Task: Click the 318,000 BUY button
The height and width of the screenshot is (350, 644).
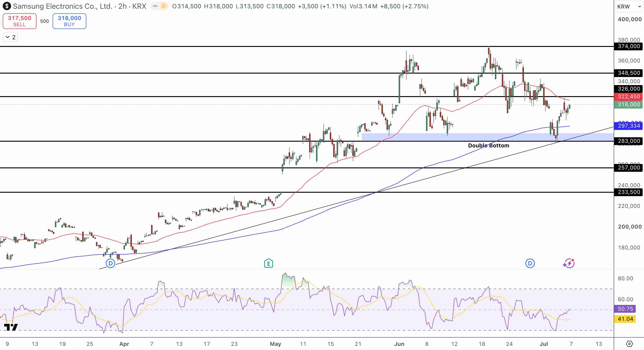Action: [70, 21]
